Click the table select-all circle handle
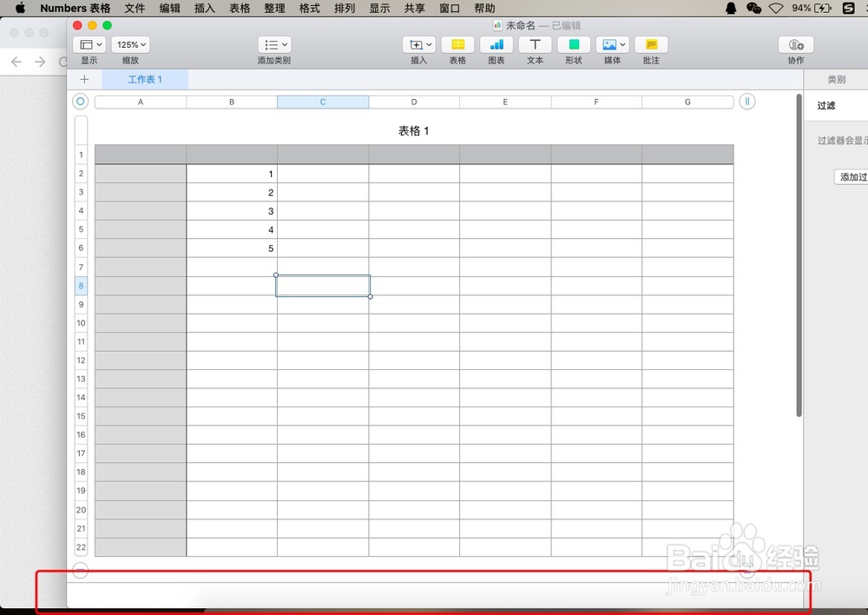Viewport: 868px width, 615px height. tap(80, 102)
